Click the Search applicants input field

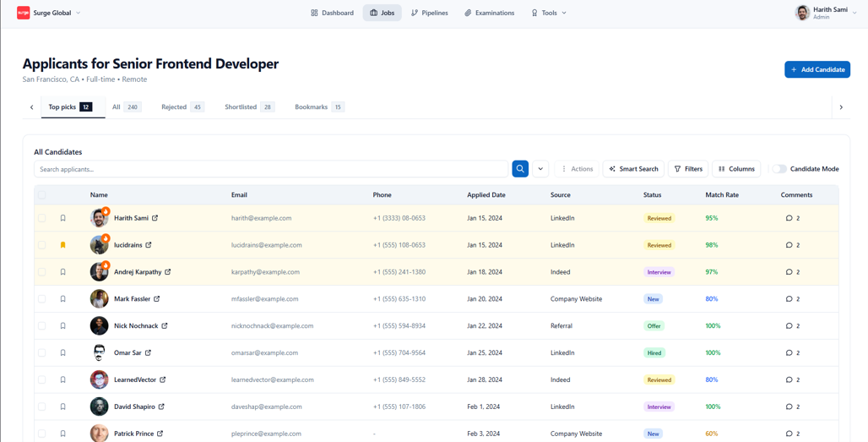pos(270,169)
